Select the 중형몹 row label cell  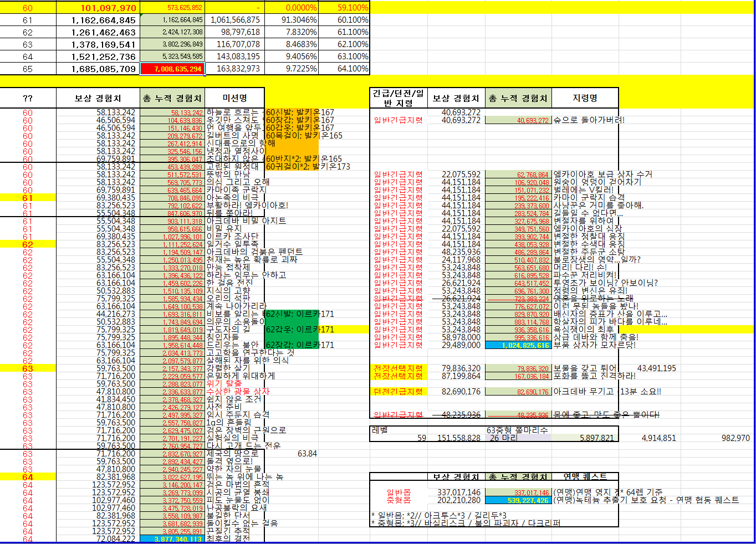398,500
